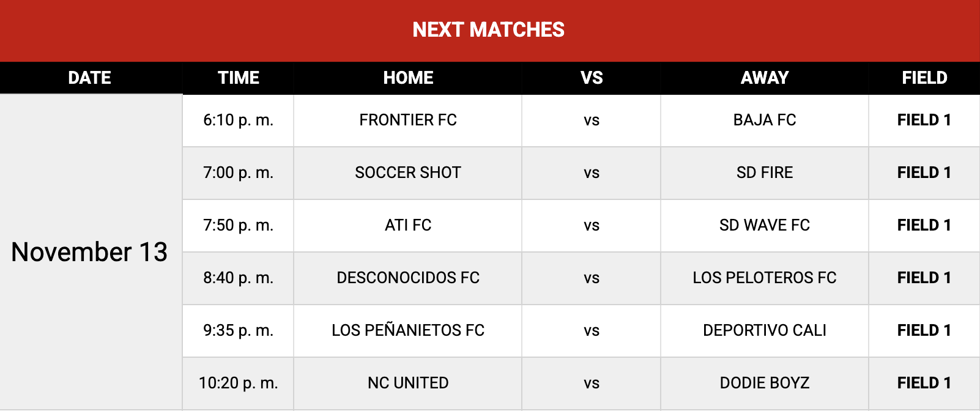Select the SOCCER SHOT team name
The height and width of the screenshot is (411, 980).
tap(408, 172)
